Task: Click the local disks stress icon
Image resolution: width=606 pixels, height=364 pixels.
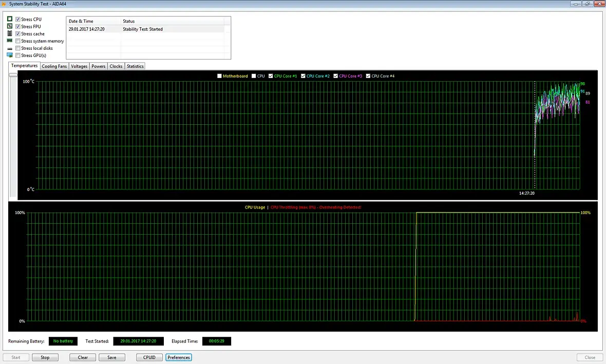Action: coord(10,48)
